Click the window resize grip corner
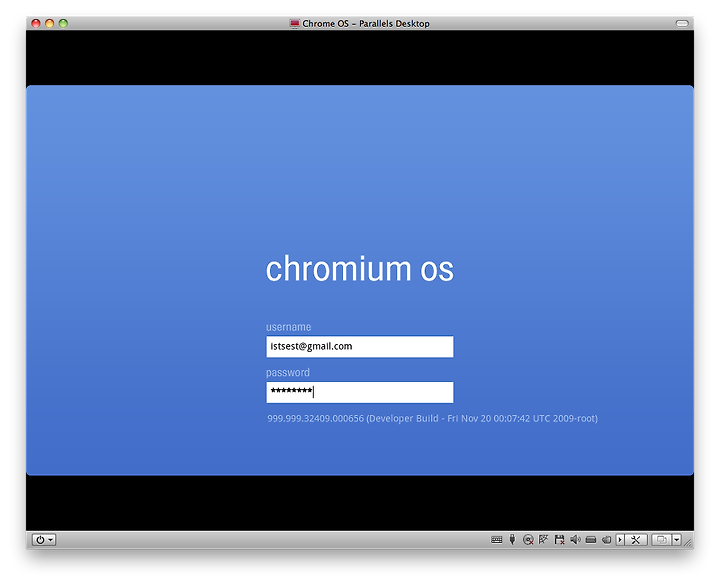720x585 pixels. click(x=688, y=542)
